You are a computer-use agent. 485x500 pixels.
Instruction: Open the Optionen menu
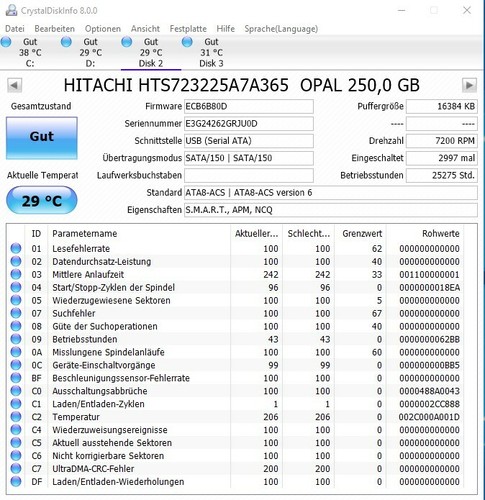pos(103,29)
